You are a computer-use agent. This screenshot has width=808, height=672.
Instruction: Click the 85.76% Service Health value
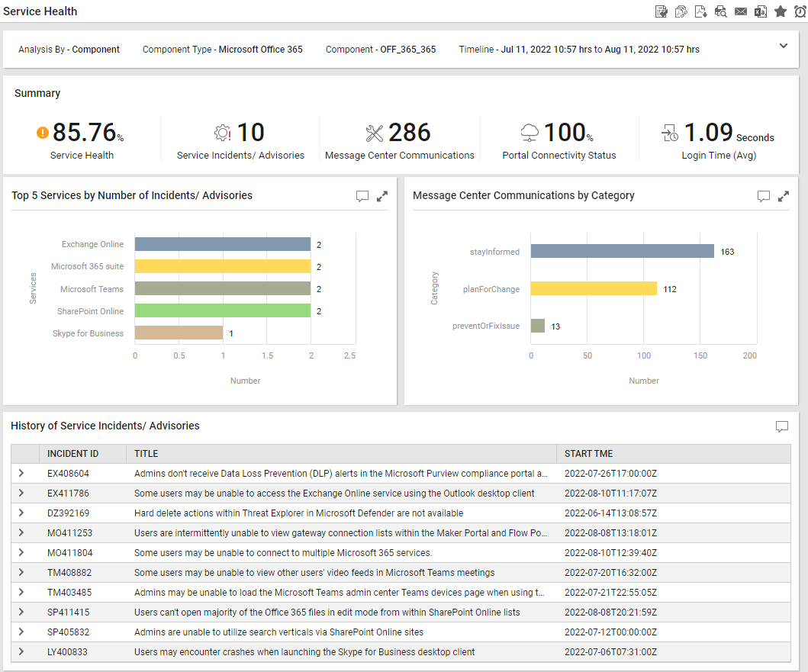pos(88,133)
